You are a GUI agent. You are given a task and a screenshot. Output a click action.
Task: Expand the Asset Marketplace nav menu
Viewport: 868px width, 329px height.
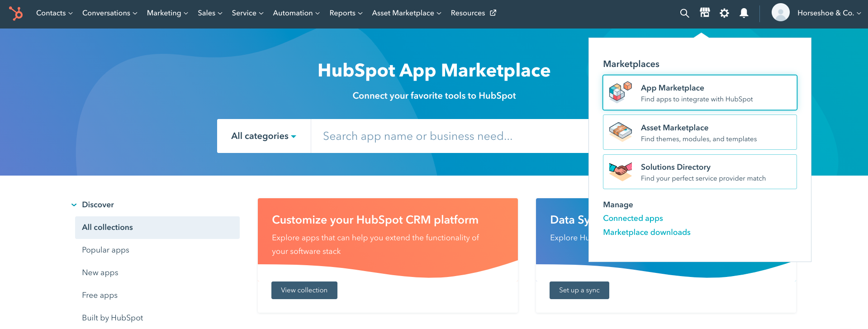pos(406,13)
